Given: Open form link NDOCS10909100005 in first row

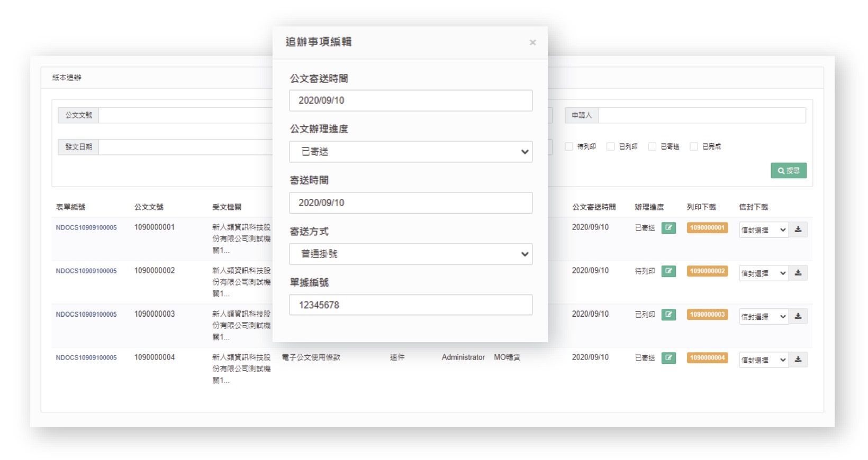Looking at the screenshot, I should coord(86,228).
